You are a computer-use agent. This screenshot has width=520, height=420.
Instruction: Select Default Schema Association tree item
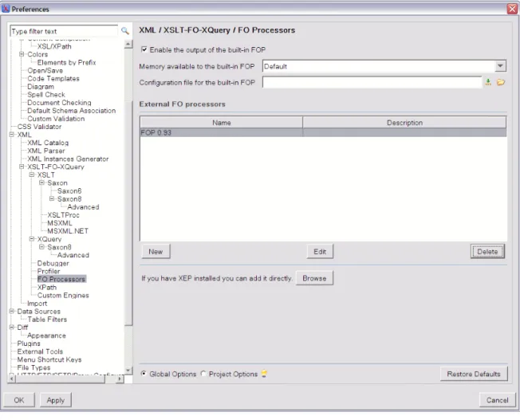[x=71, y=111]
